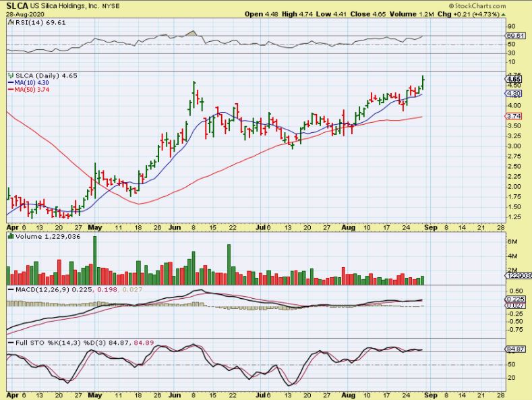Click Jun on date axis under price panel

[175, 227]
